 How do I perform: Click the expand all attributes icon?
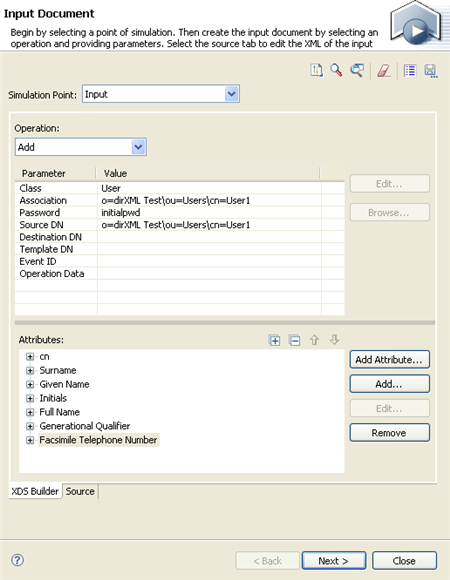[274, 340]
